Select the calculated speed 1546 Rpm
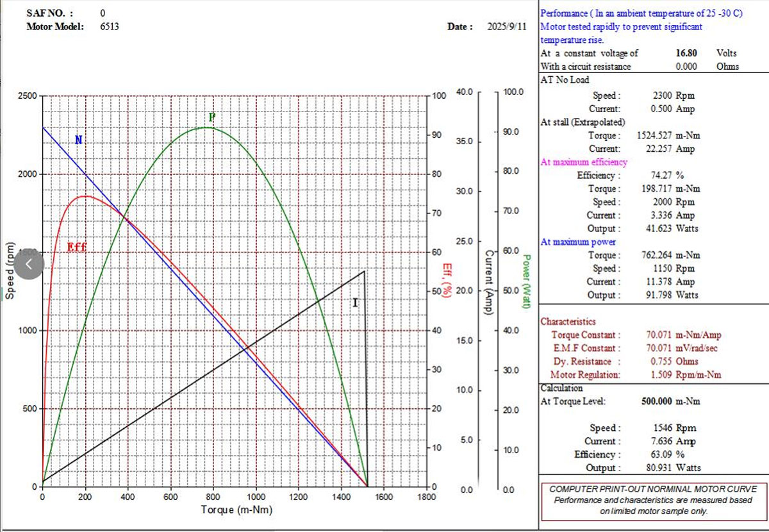Screen dimensions: 769x532 674,428
